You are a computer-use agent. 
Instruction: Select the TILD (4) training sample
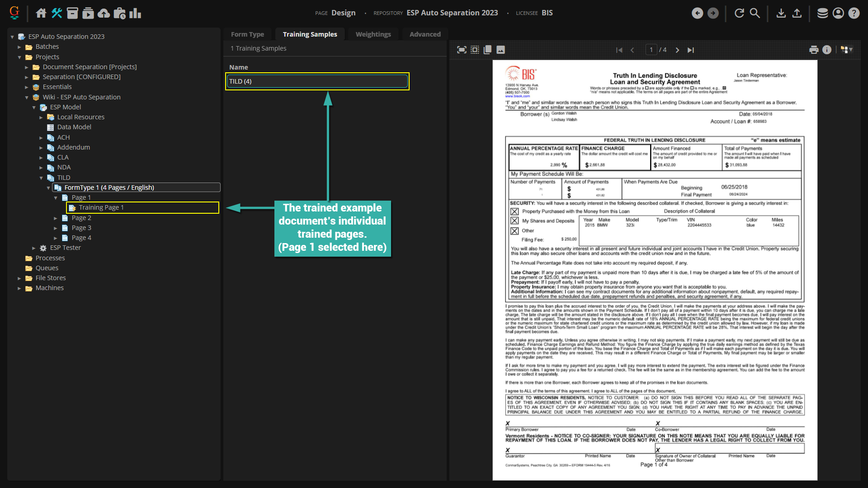tap(317, 81)
